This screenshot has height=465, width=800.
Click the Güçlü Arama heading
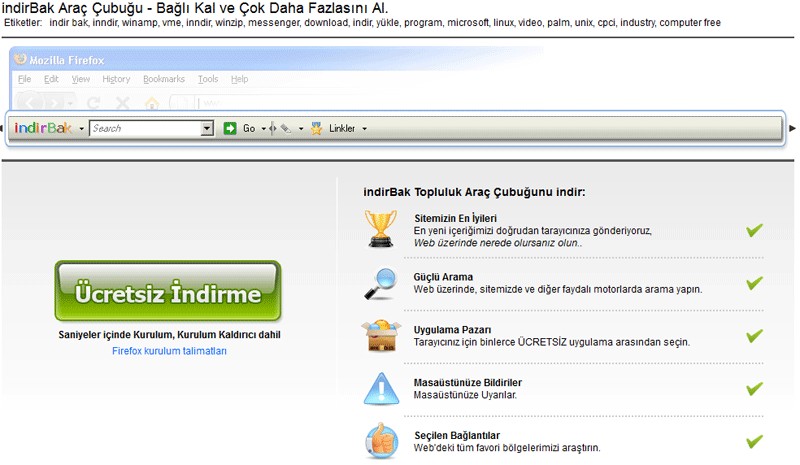coord(443,277)
